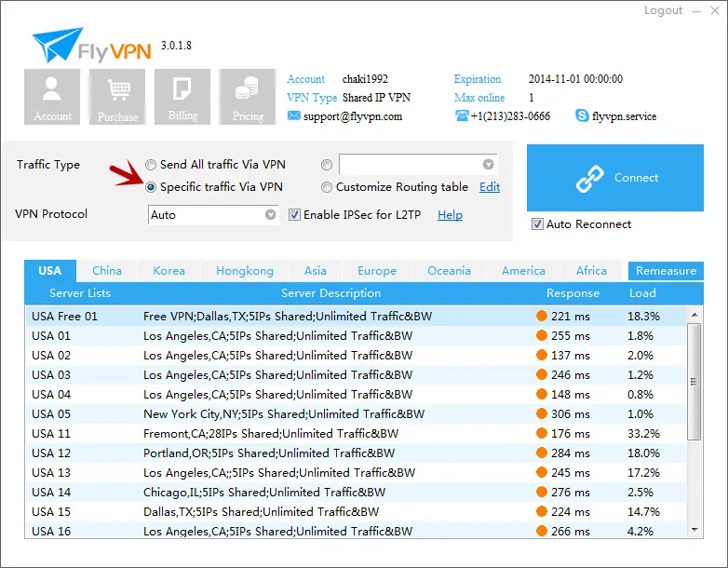Screen dimensions: 728x568
Task: Switch to the Korea tab
Action: click(169, 271)
